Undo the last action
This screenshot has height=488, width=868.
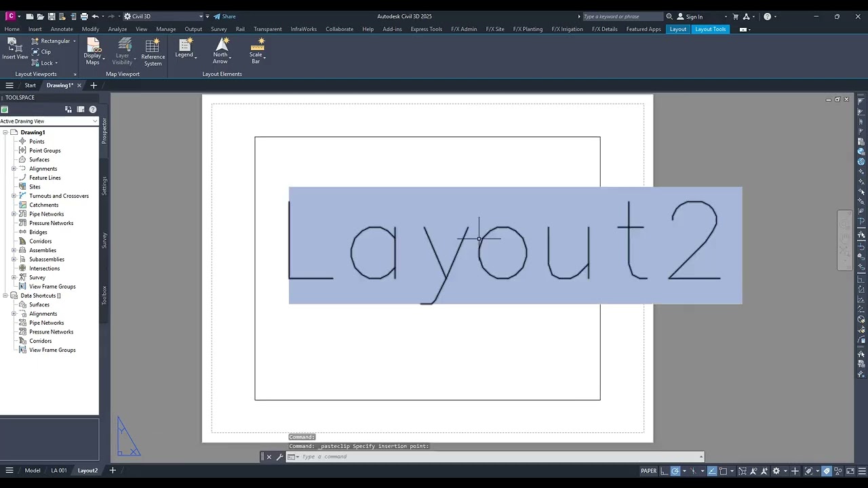[x=95, y=16]
